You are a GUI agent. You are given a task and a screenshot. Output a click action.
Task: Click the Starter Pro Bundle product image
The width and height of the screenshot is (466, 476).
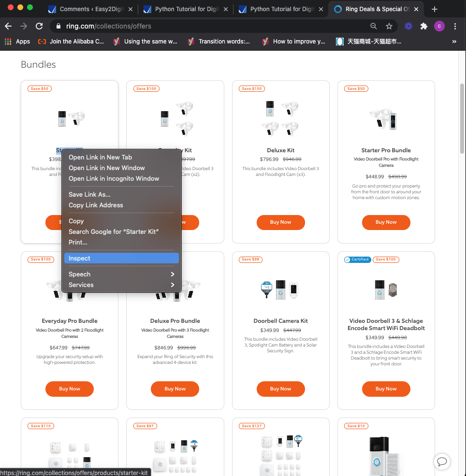coord(384,119)
